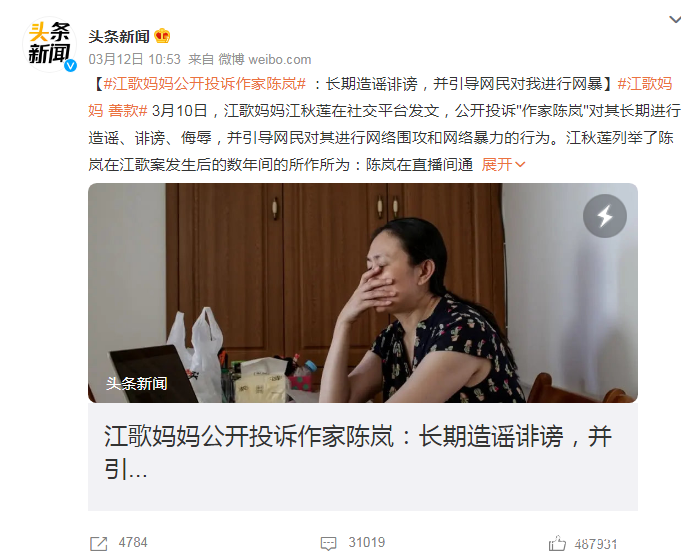Click the lightning bolt icon on image

(605, 216)
